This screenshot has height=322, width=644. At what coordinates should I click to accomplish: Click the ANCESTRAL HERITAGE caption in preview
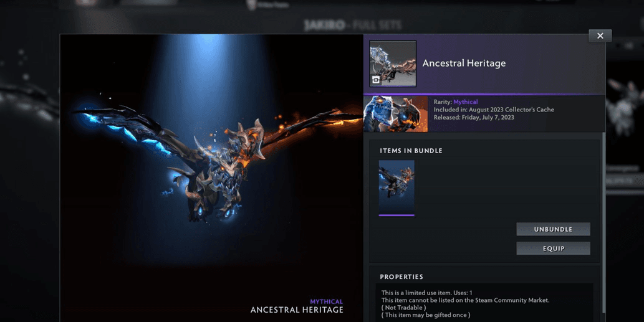[x=297, y=310]
